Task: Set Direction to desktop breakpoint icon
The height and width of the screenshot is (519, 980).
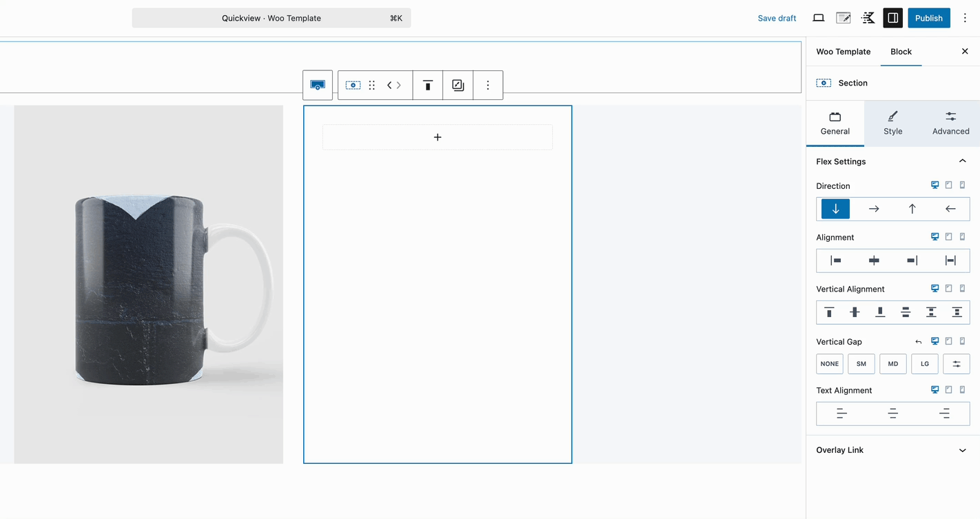Action: point(935,185)
